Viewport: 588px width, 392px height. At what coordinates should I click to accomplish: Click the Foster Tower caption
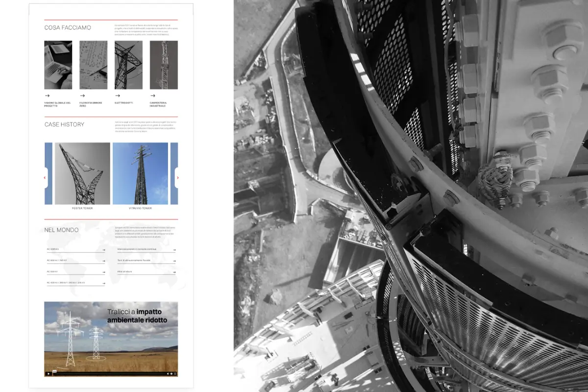[82, 208]
